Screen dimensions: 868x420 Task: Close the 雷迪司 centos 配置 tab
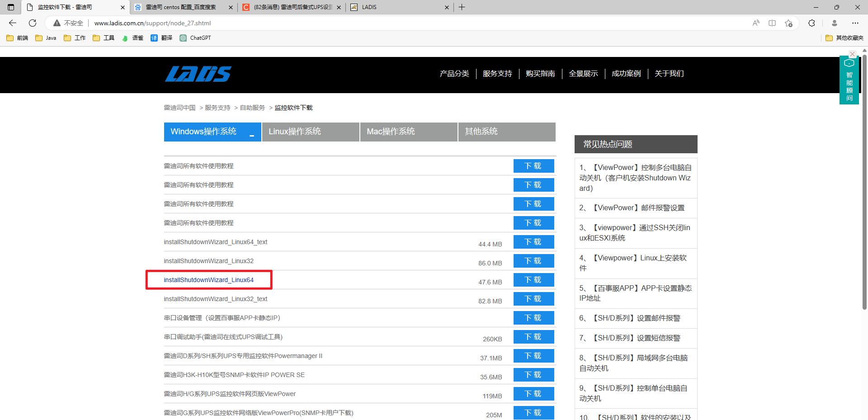point(231,7)
